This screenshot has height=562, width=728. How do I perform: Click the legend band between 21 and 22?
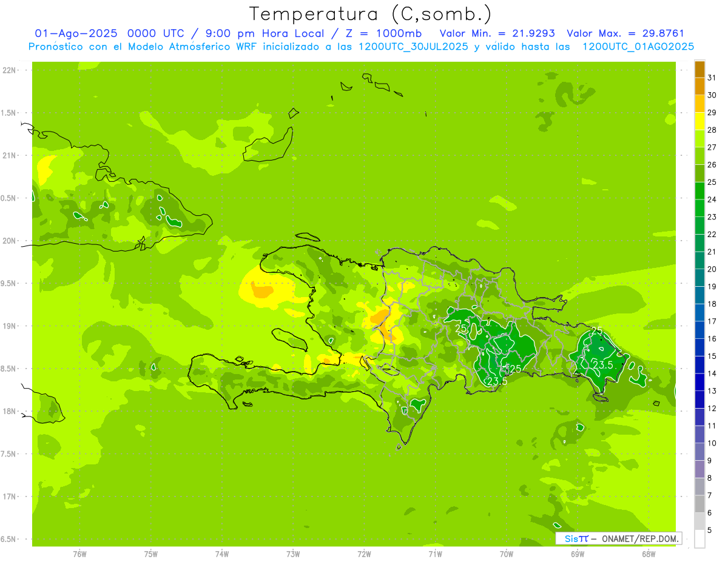[x=699, y=243]
